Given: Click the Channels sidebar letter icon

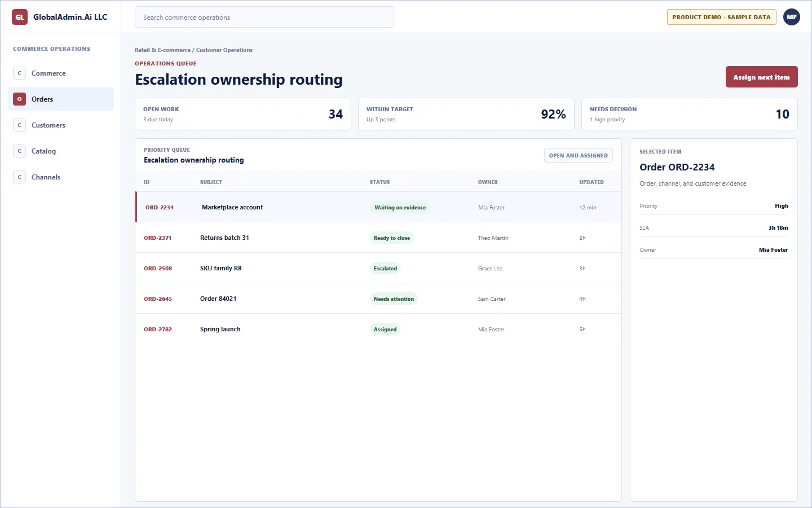Looking at the screenshot, I should tap(20, 177).
